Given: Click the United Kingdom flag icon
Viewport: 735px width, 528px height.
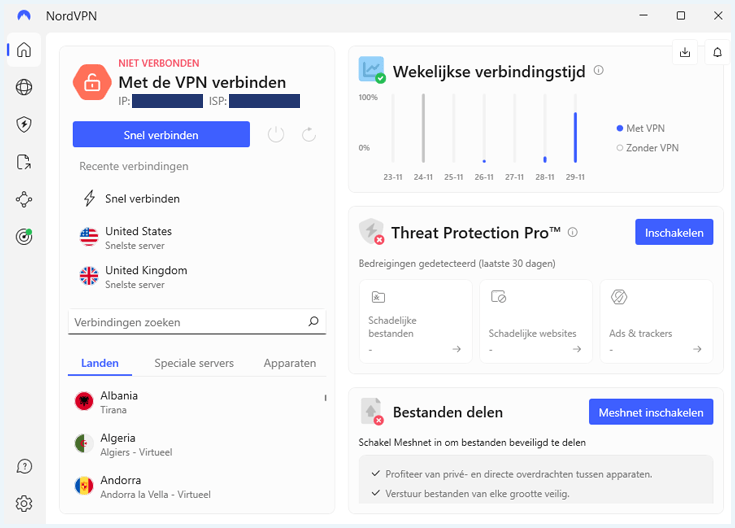Looking at the screenshot, I should tap(89, 276).
